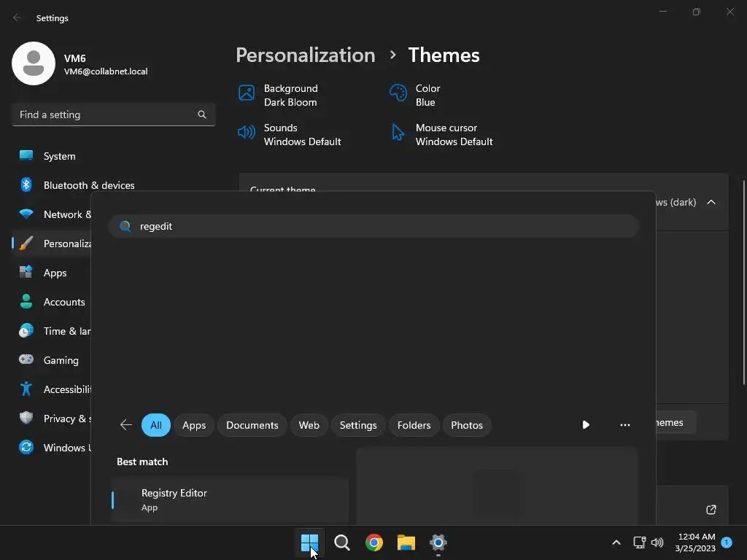Click the open-in-new-window icon at bottom right

pyautogui.click(x=711, y=510)
